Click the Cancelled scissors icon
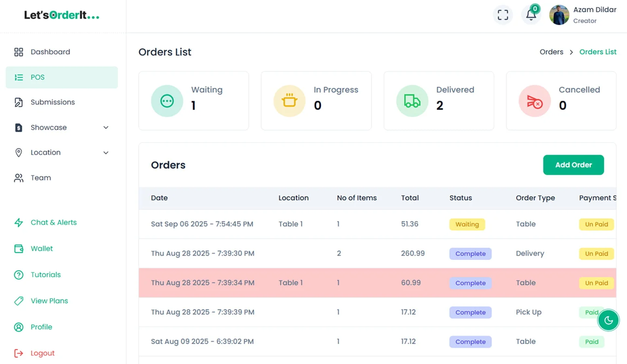The width and height of the screenshot is (627, 364). [x=535, y=101]
